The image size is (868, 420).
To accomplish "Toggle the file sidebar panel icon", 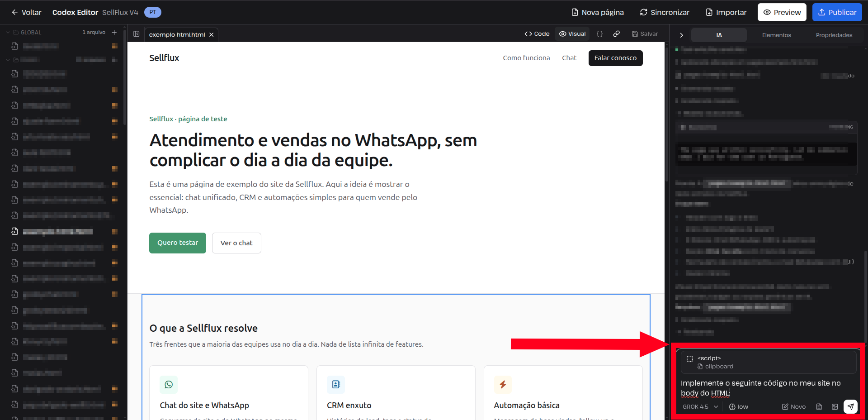I will tap(137, 34).
